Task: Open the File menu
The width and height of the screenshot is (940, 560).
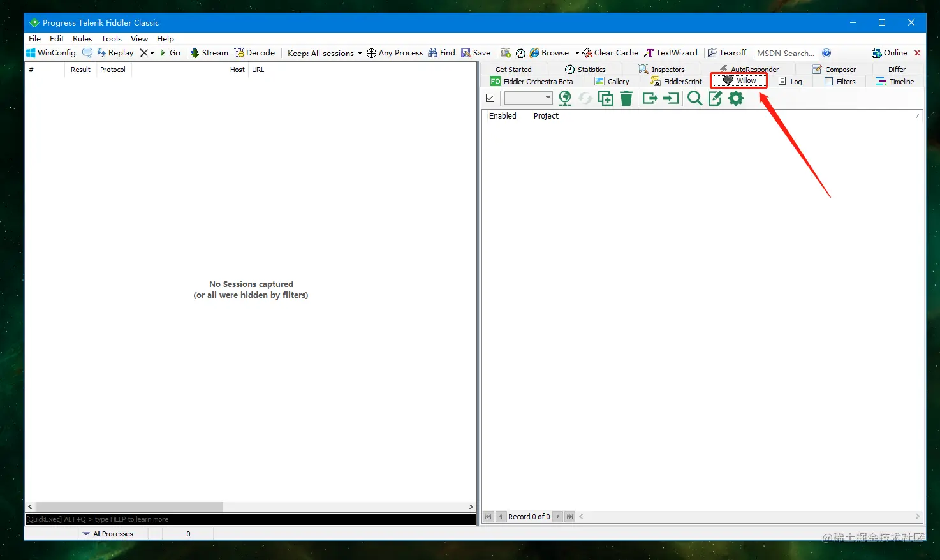Action: coord(34,38)
